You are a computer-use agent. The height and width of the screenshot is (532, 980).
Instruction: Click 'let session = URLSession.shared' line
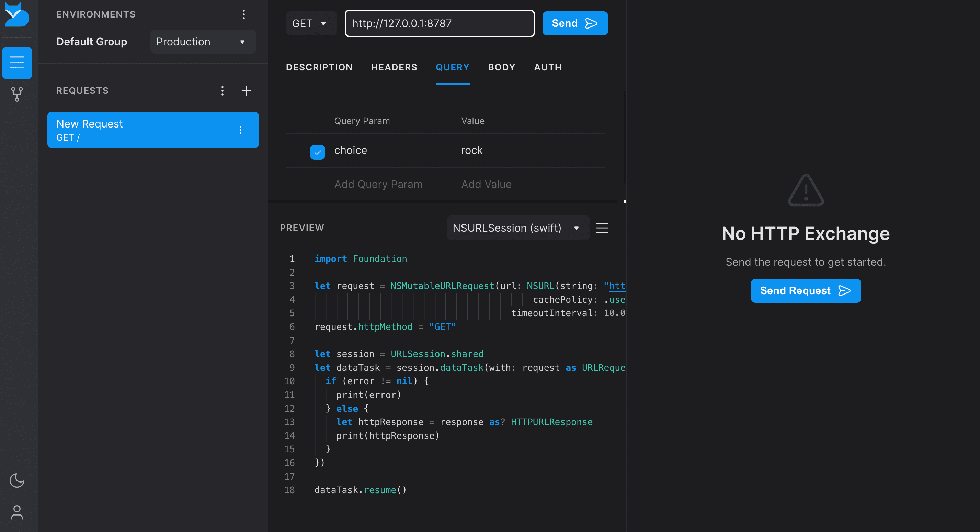click(399, 354)
